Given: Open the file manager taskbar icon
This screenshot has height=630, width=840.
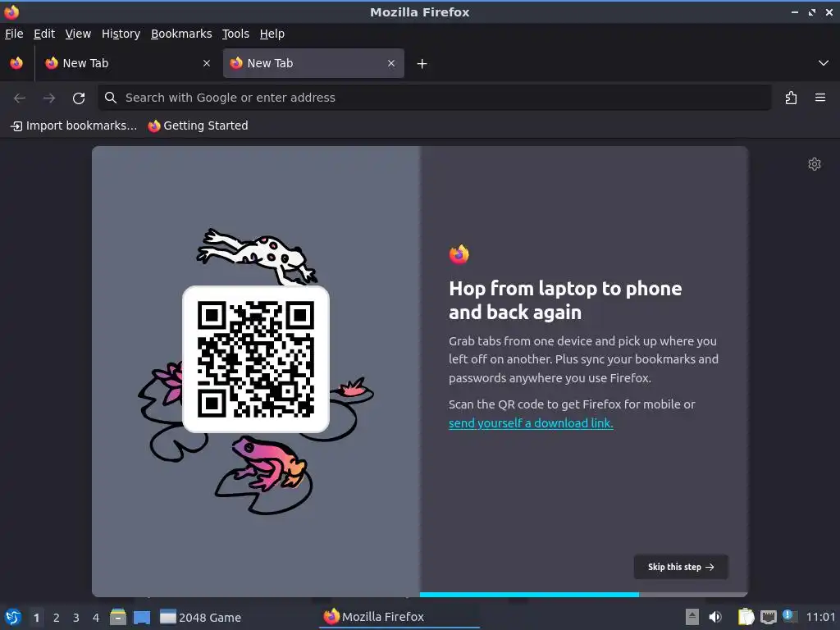Looking at the screenshot, I should coord(118,617).
